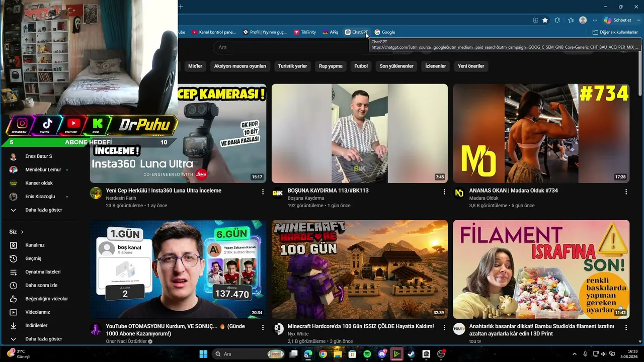
Task: Open Enis Kirazoglu subscription
Action: tap(39, 197)
